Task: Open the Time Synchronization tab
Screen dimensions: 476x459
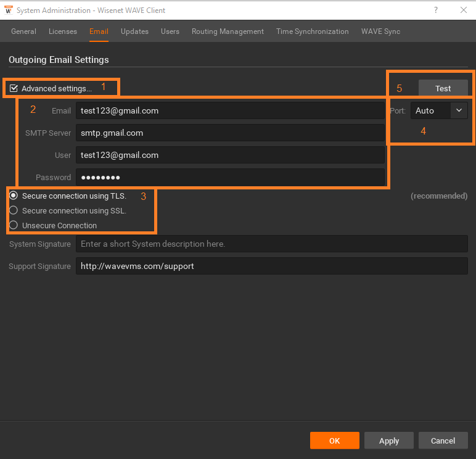Action: coord(313,31)
